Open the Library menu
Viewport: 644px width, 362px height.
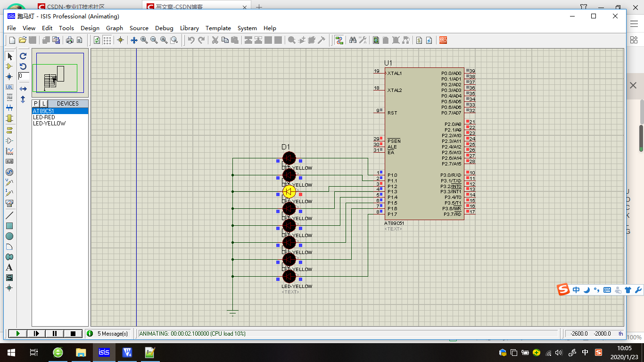(x=190, y=28)
